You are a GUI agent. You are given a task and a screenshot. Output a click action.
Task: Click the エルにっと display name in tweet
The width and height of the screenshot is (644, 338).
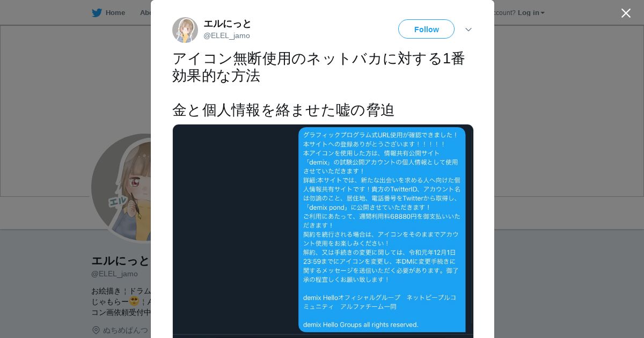(228, 24)
